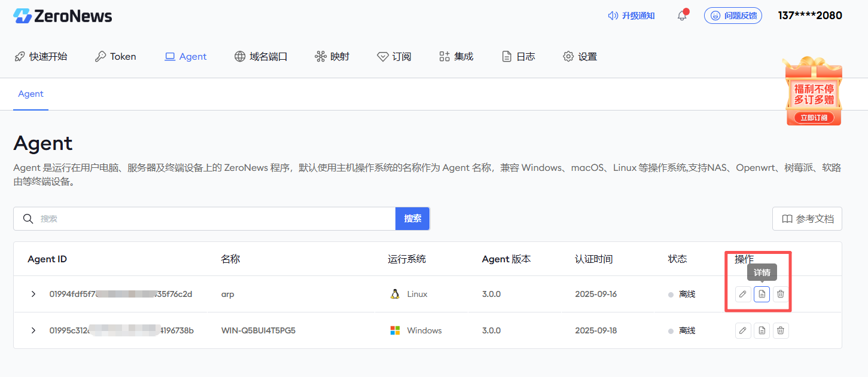868x377 pixels.
Task: Click trash icon for WIN-Q5BUI4T5PG5 agent
Action: (781, 330)
